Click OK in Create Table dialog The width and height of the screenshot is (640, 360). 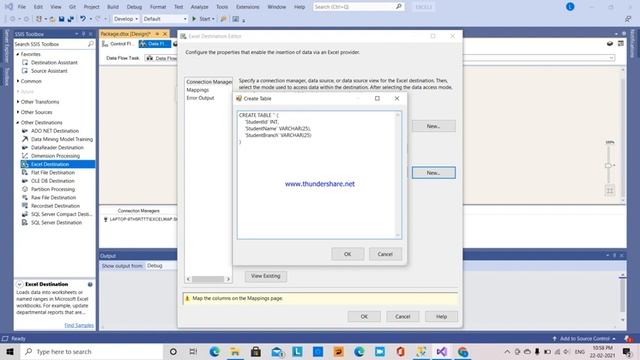[x=347, y=254]
